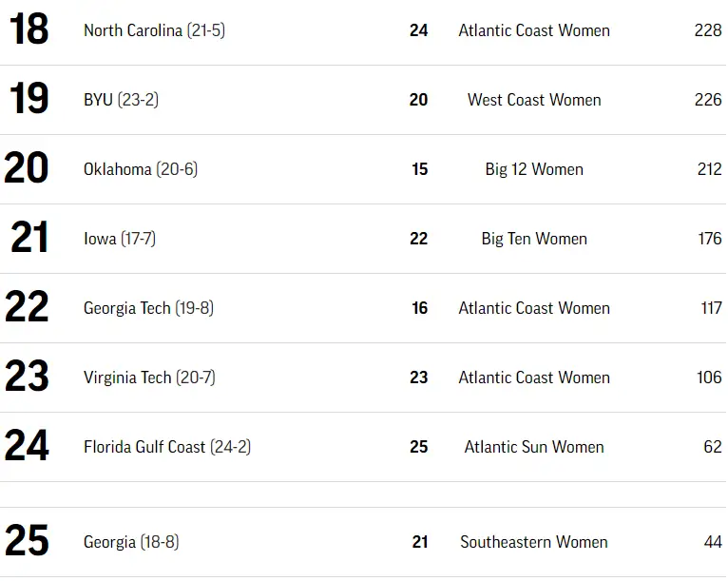The image size is (728, 581).
Task: Select the 228 points value
Action: pos(708,30)
